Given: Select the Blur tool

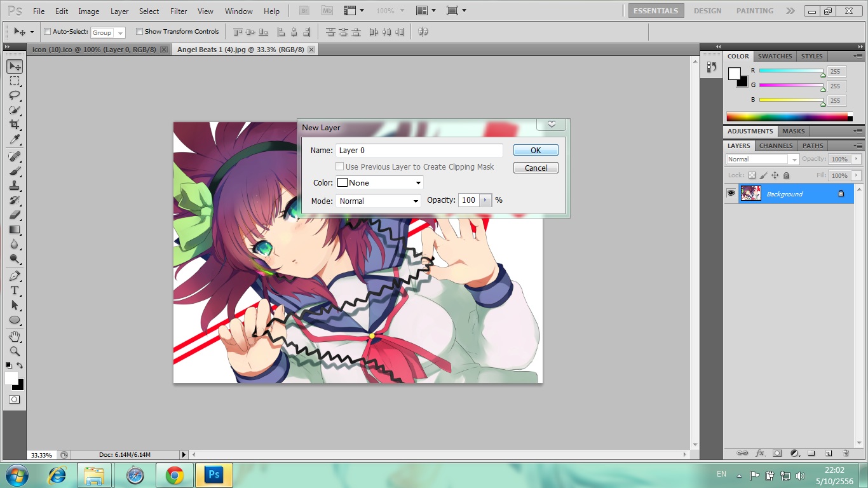Looking at the screenshot, I should pos(15,244).
